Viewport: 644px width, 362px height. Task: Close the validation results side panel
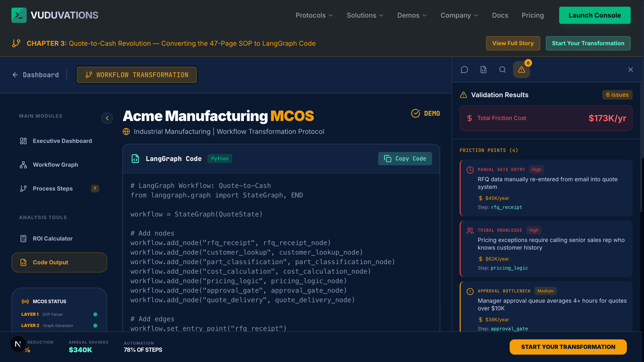click(x=630, y=70)
